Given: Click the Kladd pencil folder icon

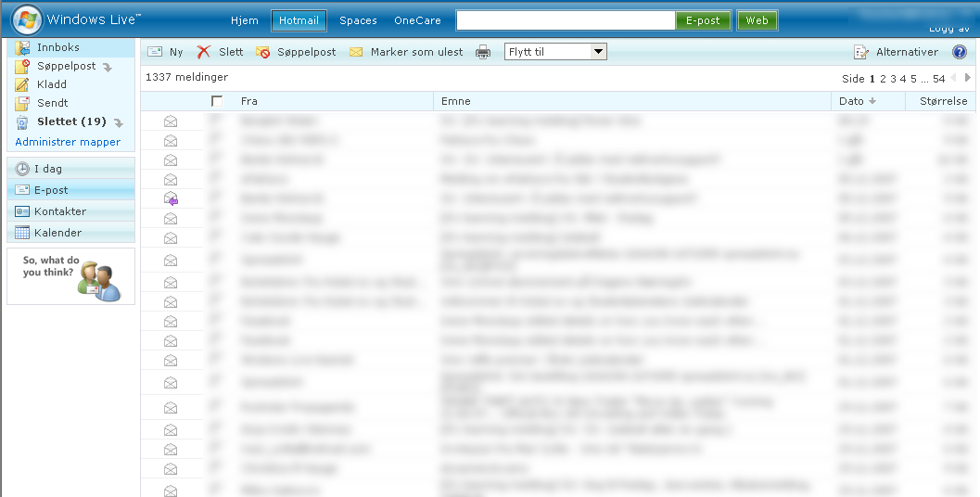Looking at the screenshot, I should pos(22,84).
